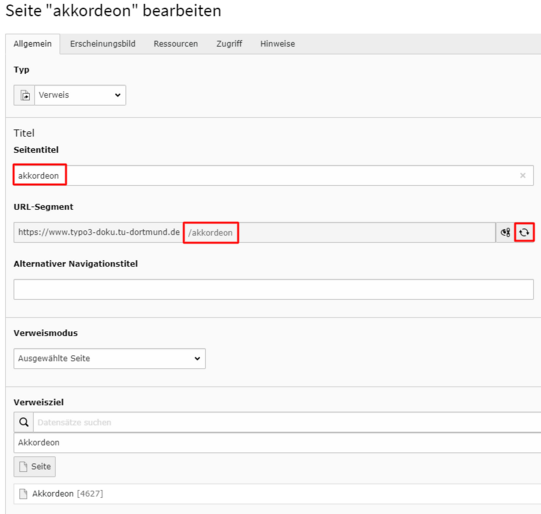
Task: Switch to the Erscheinungsbild tab
Action: (102, 44)
